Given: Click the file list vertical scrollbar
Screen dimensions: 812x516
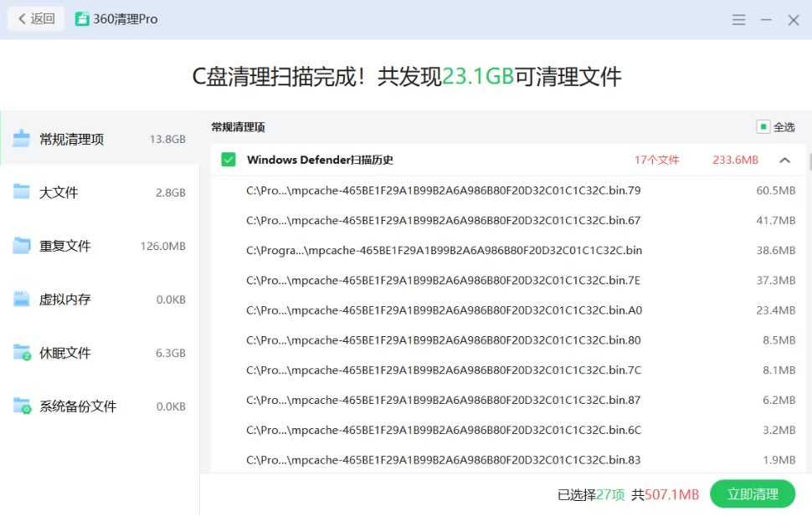Looking at the screenshot, I should click(809, 163).
